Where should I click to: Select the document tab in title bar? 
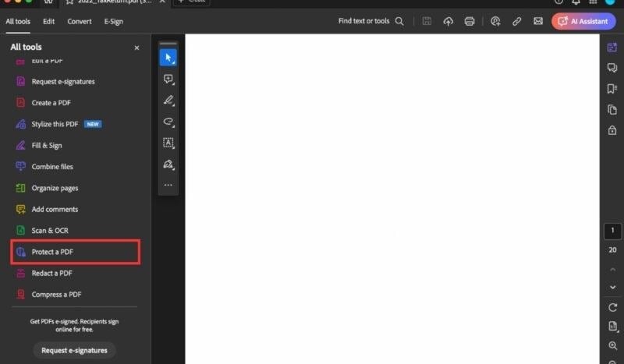[115, 2]
